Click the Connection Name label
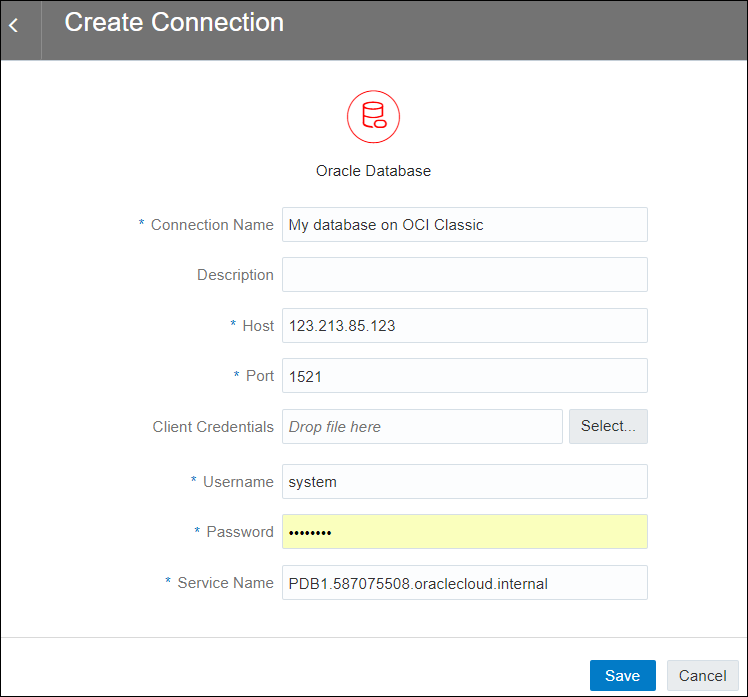This screenshot has width=748, height=697. tap(212, 225)
